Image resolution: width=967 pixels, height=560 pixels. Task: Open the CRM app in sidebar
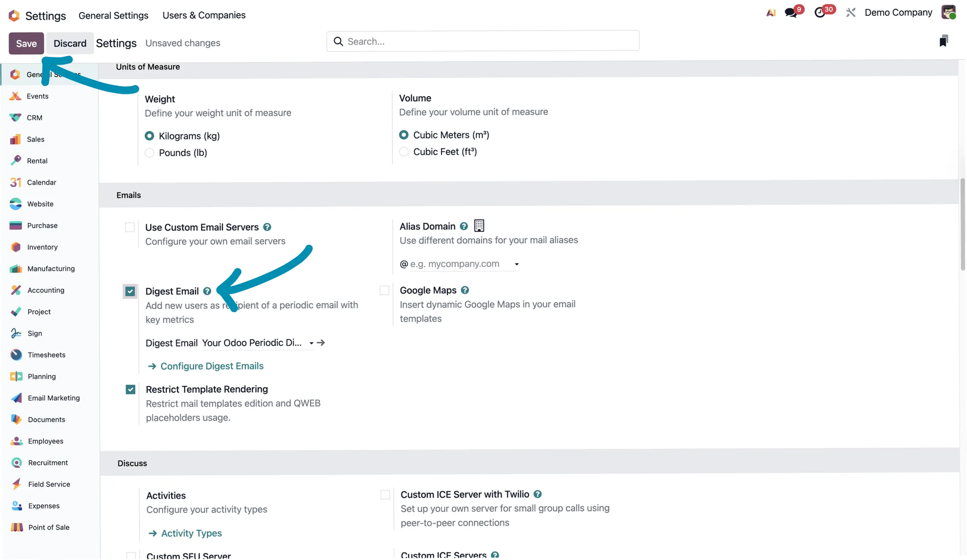pos(34,118)
